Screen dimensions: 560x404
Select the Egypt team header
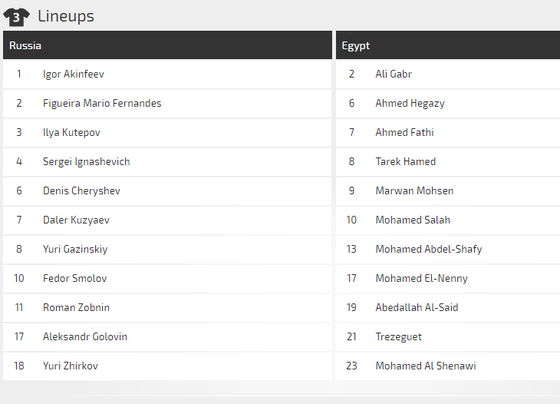pos(448,45)
